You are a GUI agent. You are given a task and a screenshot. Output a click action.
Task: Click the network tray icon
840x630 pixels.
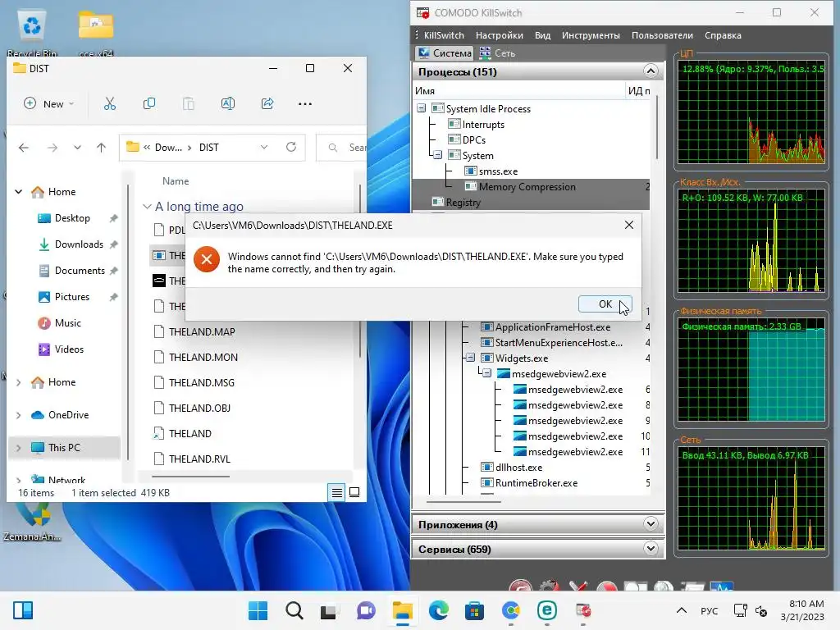point(741,610)
